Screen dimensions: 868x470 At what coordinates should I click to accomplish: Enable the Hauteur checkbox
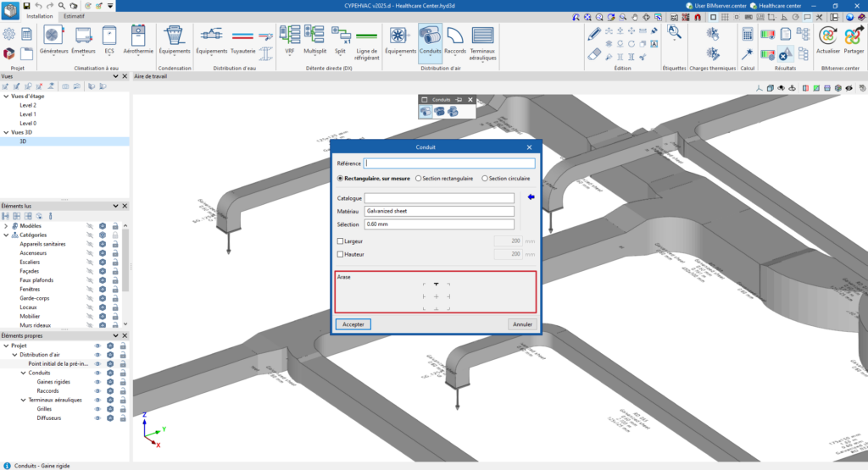tap(341, 254)
